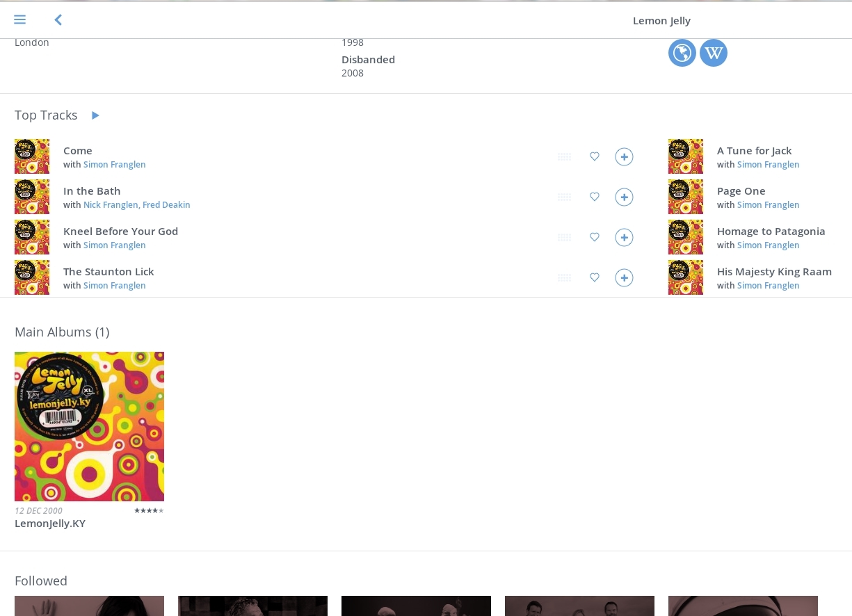Favorite Kneel Before Your God
Viewport: 852px width, 616px height.
pos(595,237)
